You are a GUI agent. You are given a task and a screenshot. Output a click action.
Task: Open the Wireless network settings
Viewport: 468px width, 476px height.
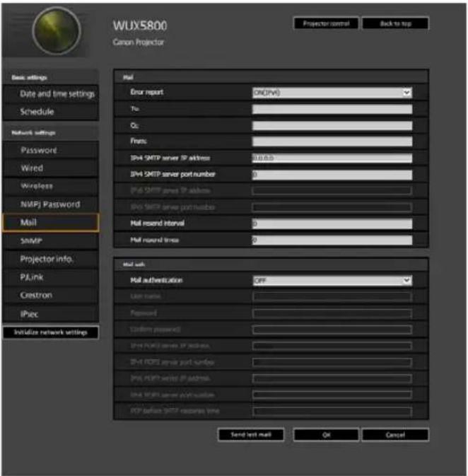pyautogui.click(x=50, y=186)
